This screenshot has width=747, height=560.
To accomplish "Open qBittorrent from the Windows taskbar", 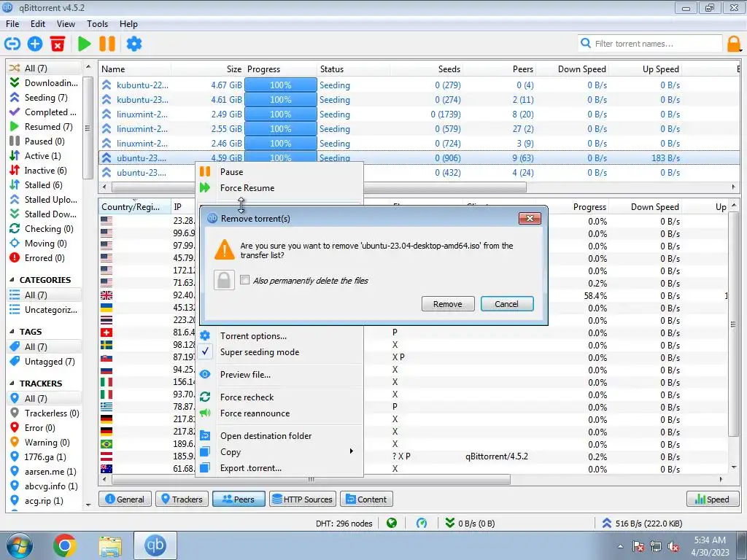I will (x=155, y=545).
